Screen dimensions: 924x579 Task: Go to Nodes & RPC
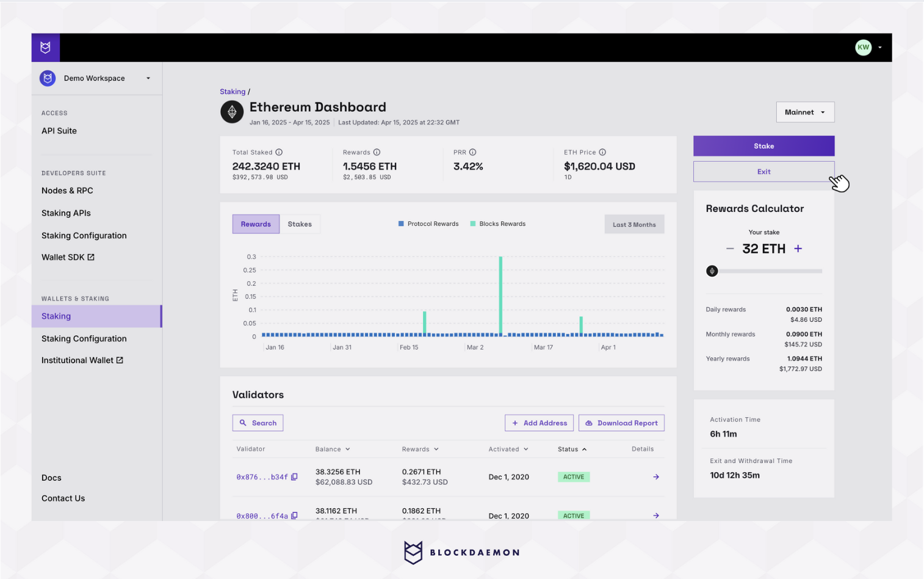(x=67, y=191)
